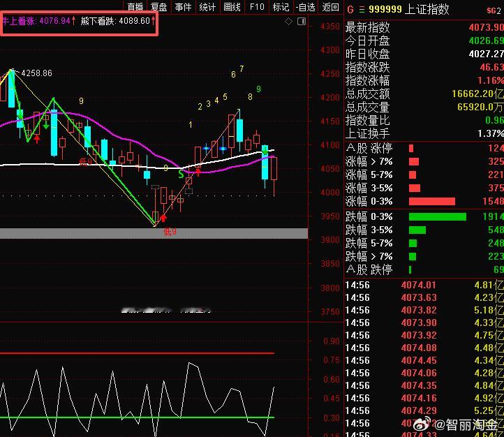Click the green number 9 marker near 8
This screenshot has height=437, width=504.
click(x=258, y=89)
